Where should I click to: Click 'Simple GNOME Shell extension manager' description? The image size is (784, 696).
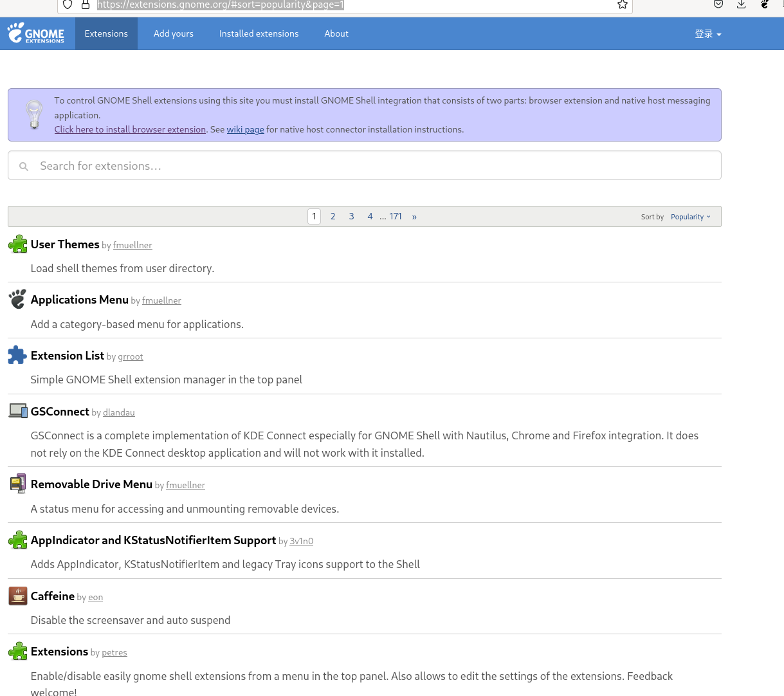[x=167, y=380]
